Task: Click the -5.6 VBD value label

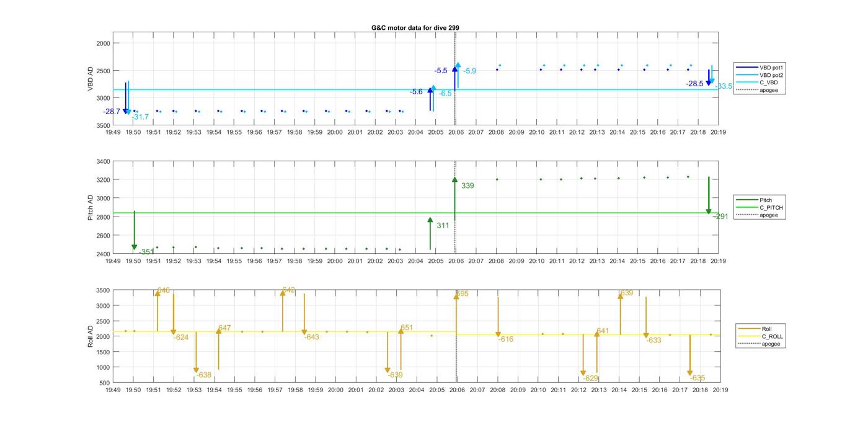Action: 416,92
